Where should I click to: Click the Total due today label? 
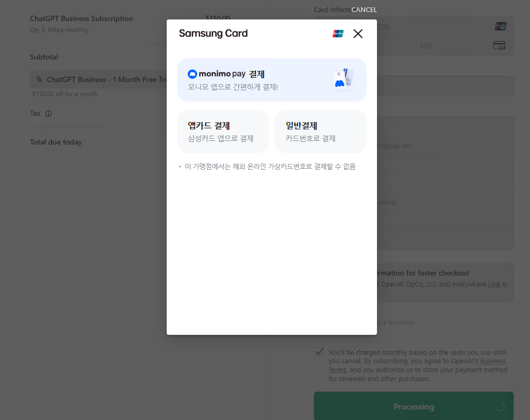tap(56, 142)
